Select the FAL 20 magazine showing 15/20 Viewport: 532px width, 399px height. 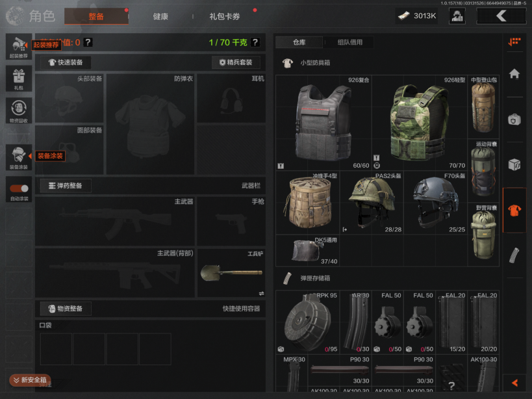point(451,322)
